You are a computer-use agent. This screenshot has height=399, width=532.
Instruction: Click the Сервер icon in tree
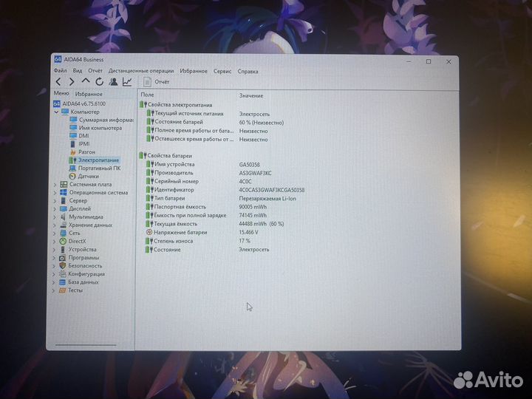pyautogui.click(x=64, y=200)
